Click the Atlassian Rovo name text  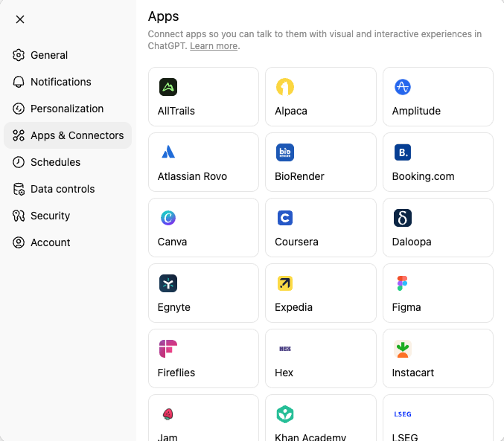192,176
